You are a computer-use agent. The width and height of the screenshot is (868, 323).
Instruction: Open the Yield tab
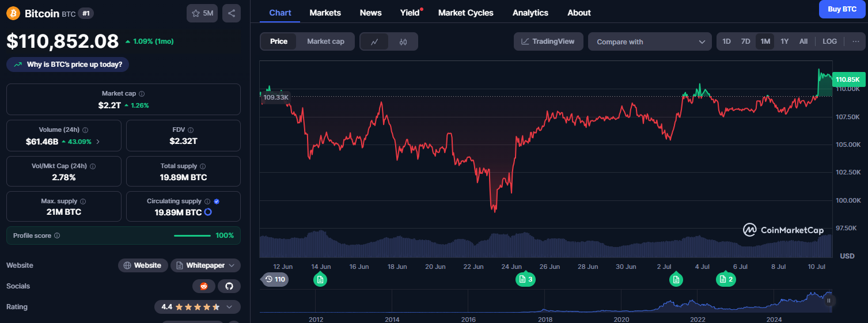click(x=410, y=13)
